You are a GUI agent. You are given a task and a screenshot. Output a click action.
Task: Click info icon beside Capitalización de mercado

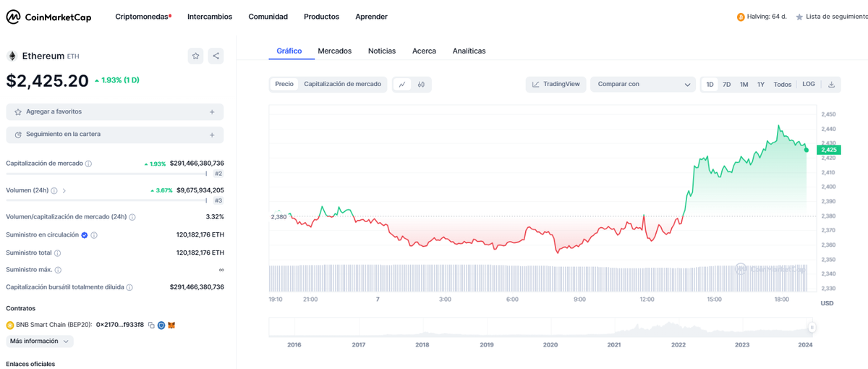click(x=88, y=164)
